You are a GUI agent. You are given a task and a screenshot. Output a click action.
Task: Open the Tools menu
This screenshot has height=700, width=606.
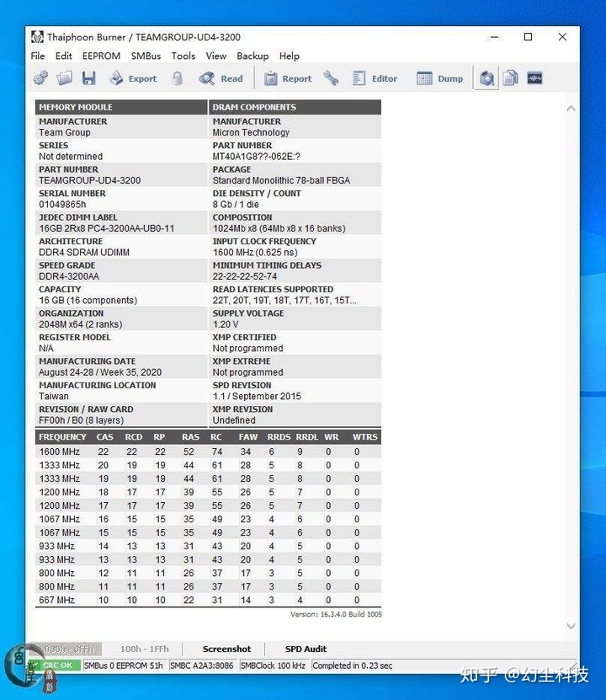(x=183, y=56)
